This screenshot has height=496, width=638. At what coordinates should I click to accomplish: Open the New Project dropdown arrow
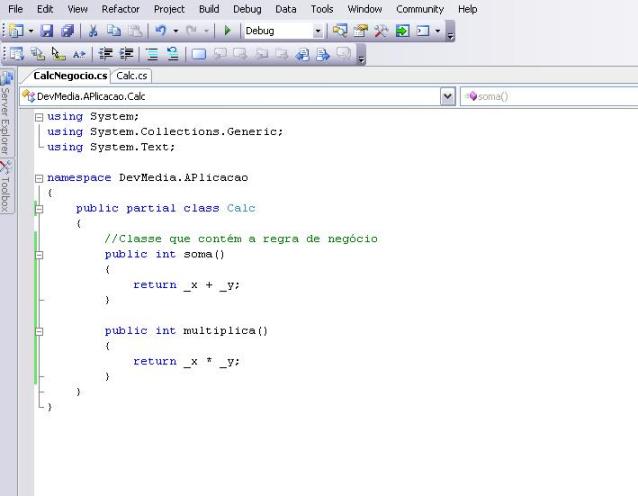coord(31,31)
